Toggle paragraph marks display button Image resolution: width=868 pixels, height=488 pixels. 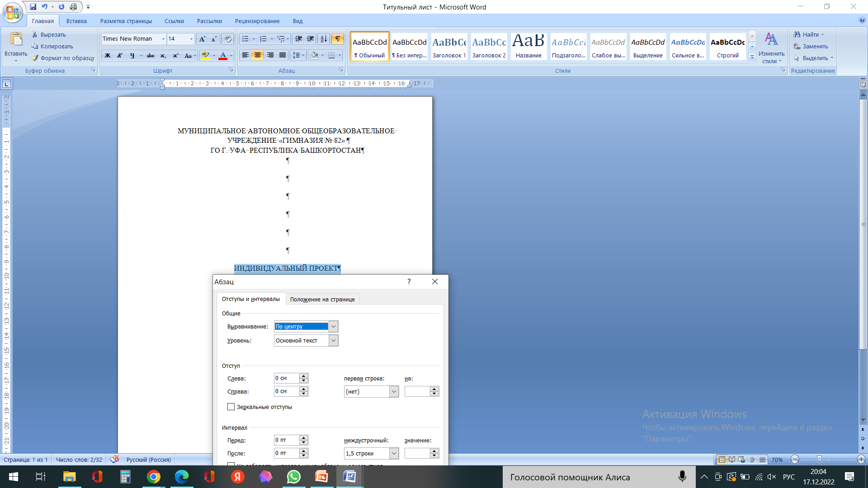pos(337,39)
